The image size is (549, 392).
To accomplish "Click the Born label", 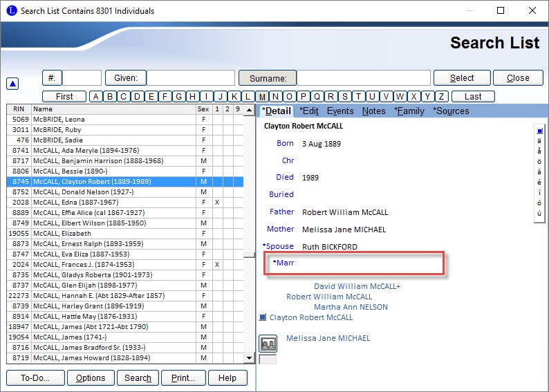I will coord(285,143).
